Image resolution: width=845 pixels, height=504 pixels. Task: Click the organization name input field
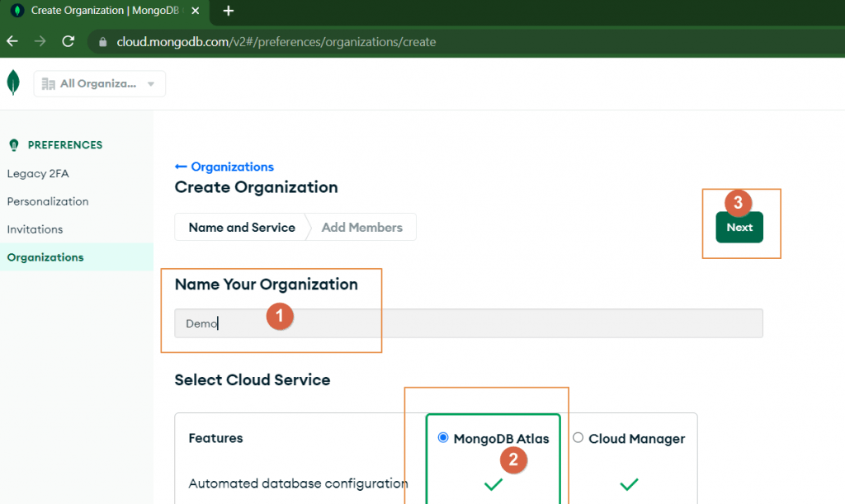469,323
